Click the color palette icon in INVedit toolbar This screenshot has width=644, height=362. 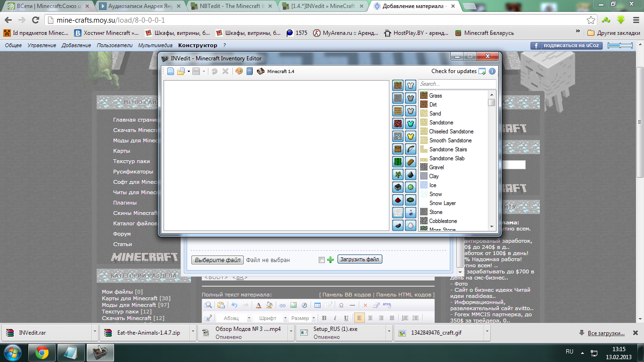pyautogui.click(x=239, y=71)
